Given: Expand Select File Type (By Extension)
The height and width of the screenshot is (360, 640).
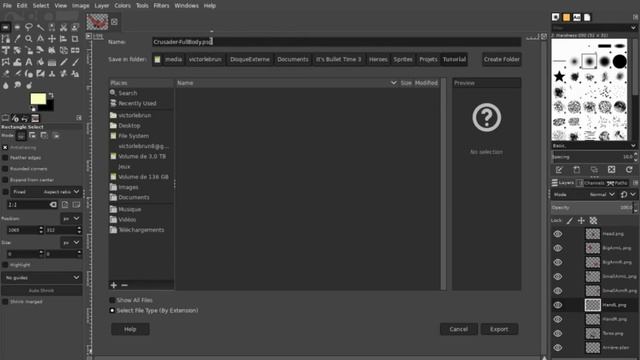Looking at the screenshot, I should coord(112,310).
